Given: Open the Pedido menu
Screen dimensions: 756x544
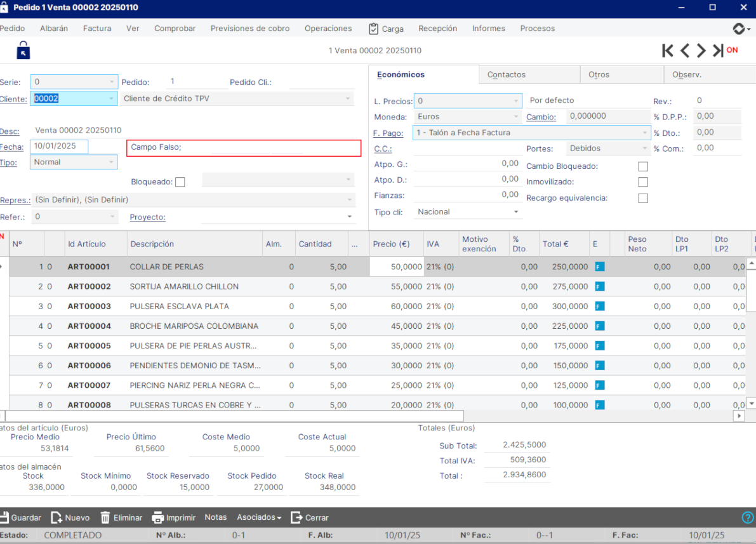Looking at the screenshot, I should click(13, 29).
